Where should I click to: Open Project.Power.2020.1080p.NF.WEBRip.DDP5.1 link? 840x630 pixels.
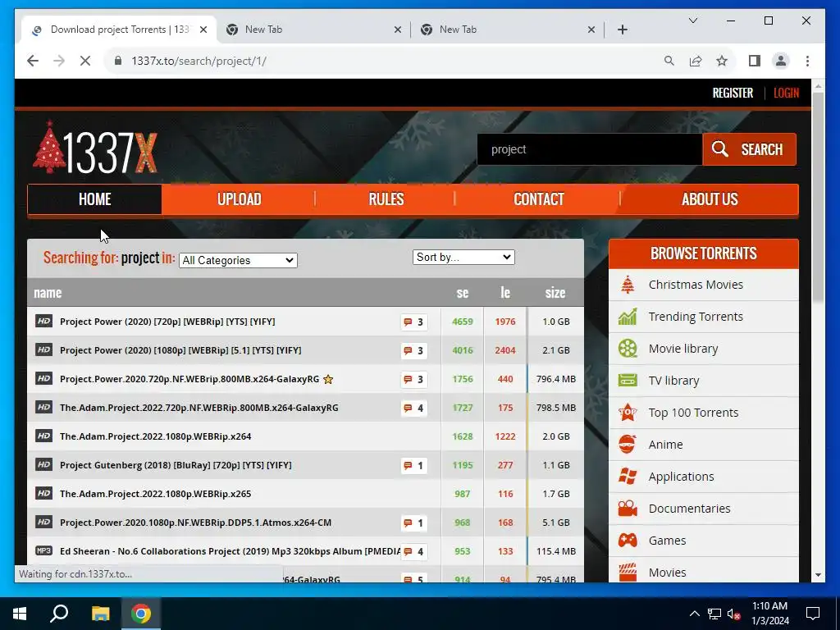click(x=195, y=523)
